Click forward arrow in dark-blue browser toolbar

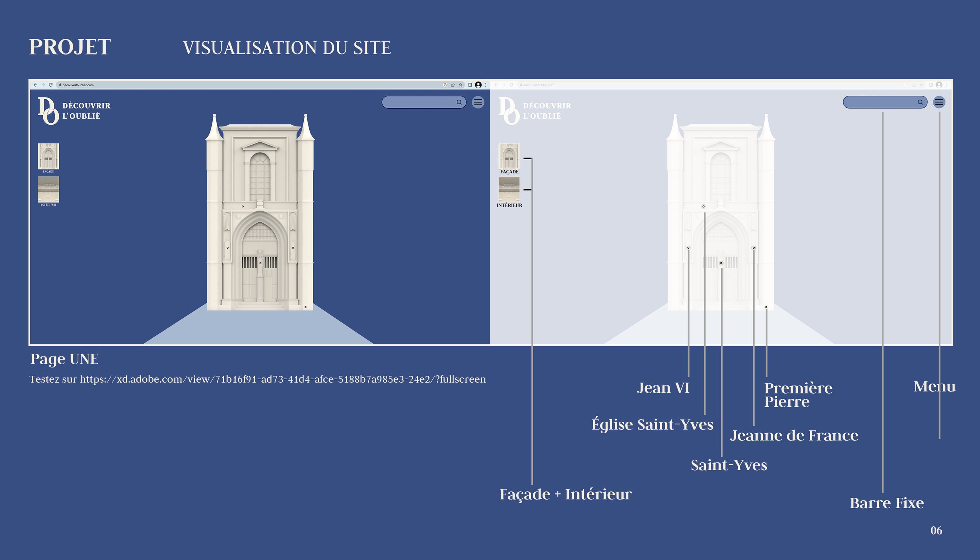(43, 85)
